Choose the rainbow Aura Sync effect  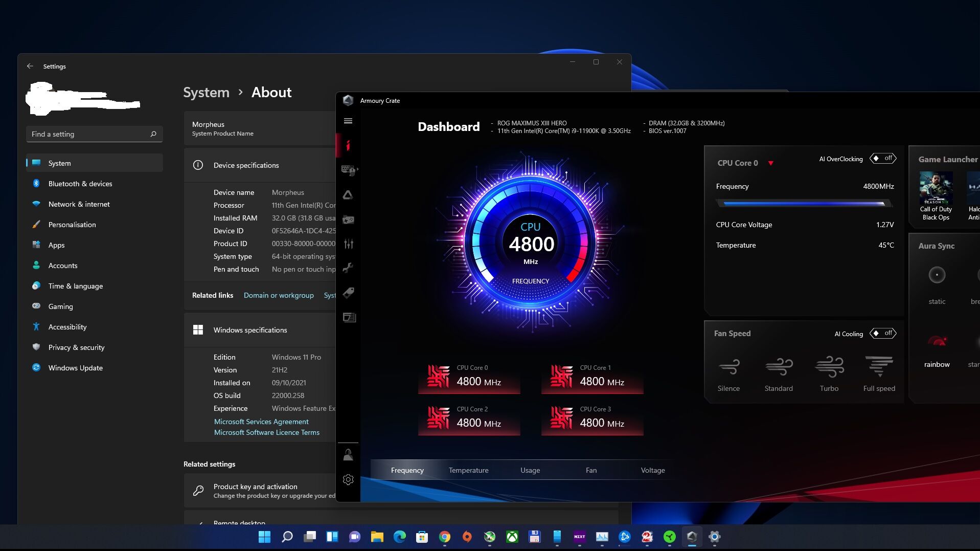(x=937, y=350)
